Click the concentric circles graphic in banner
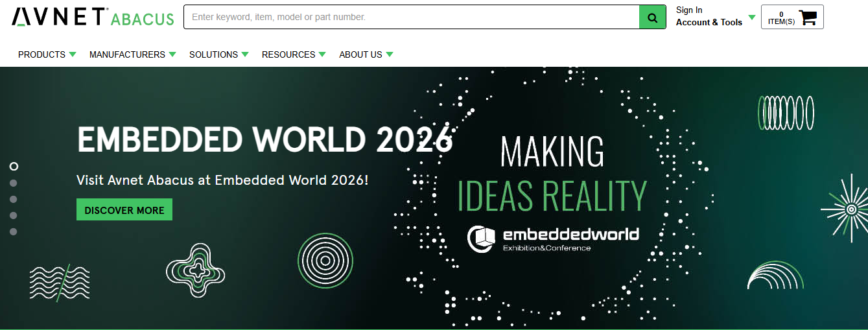The width and height of the screenshot is (868, 330). tap(325, 261)
